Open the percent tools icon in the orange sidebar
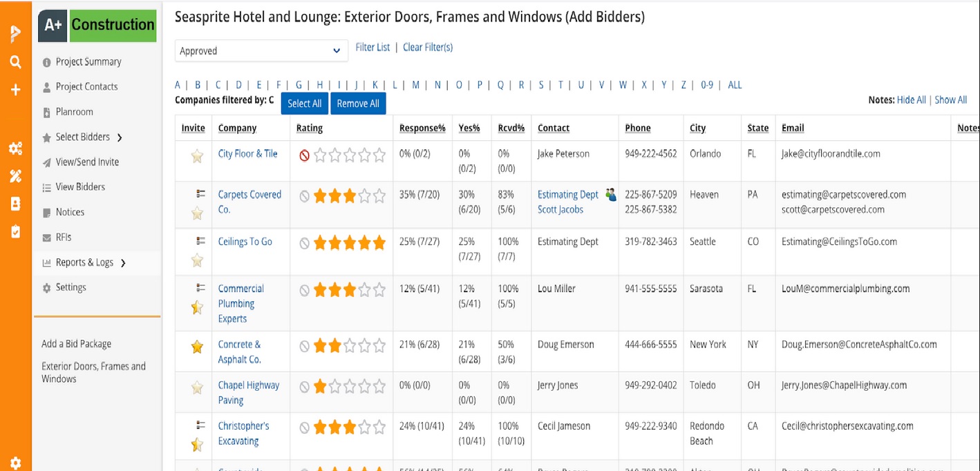The image size is (980, 471). pos(15,176)
